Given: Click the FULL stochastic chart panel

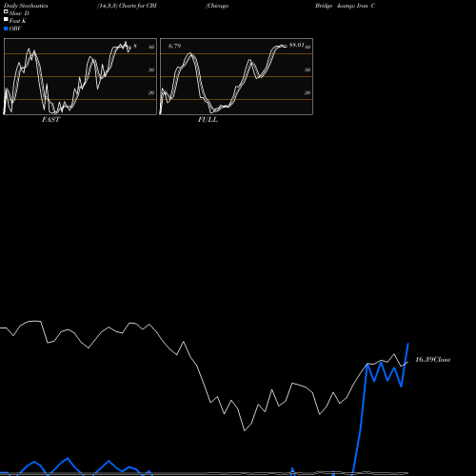Looking at the screenshot, I should click(x=236, y=76).
